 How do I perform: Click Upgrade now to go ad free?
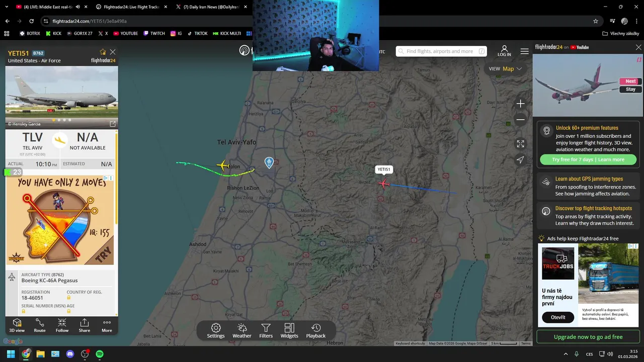588,337
